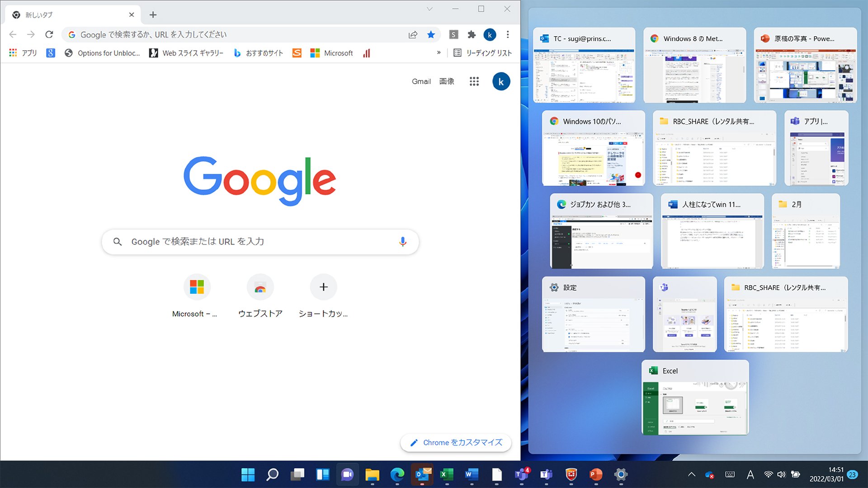
Task: Pick the アプリ Teams window thumbnail
Action: pos(816,148)
